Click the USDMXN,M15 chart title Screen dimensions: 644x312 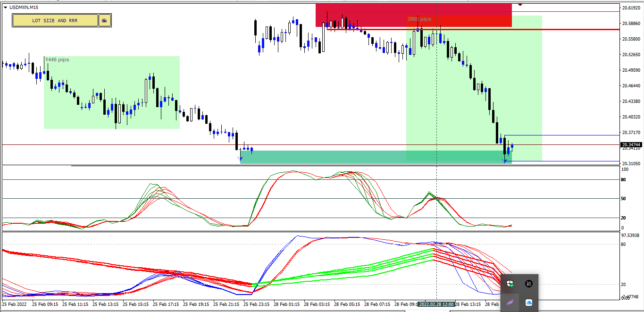click(24, 7)
